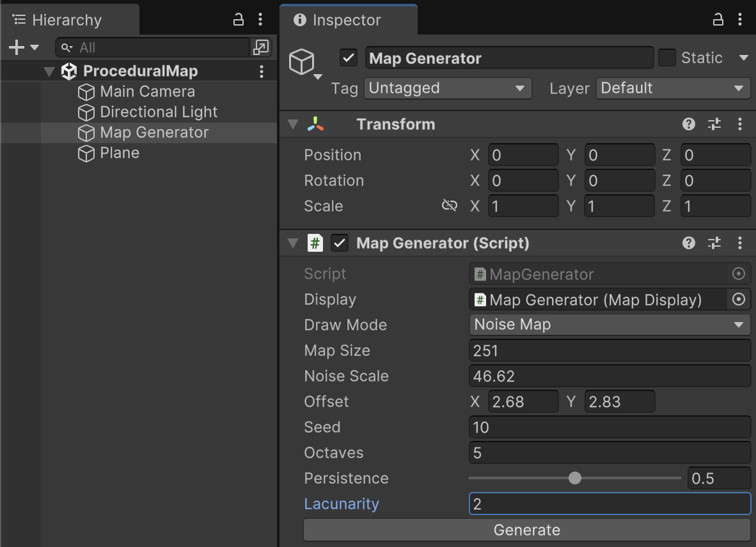Image resolution: width=756 pixels, height=547 pixels.
Task: Open the Map Generator Script component menu
Action: 740,243
